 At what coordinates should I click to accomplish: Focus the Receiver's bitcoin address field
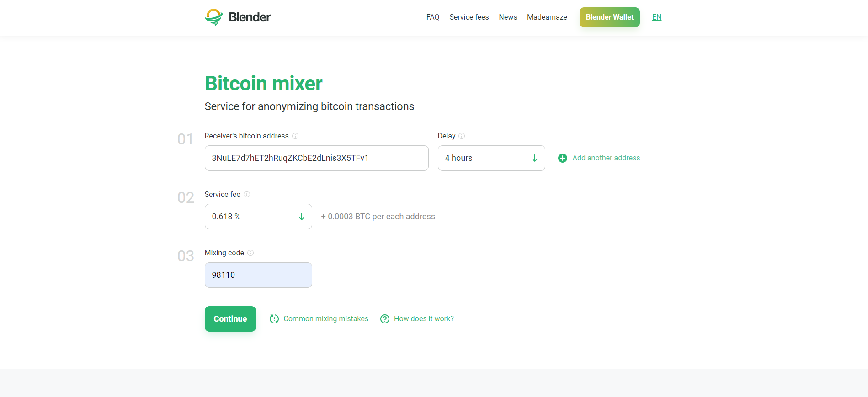pyautogui.click(x=317, y=158)
